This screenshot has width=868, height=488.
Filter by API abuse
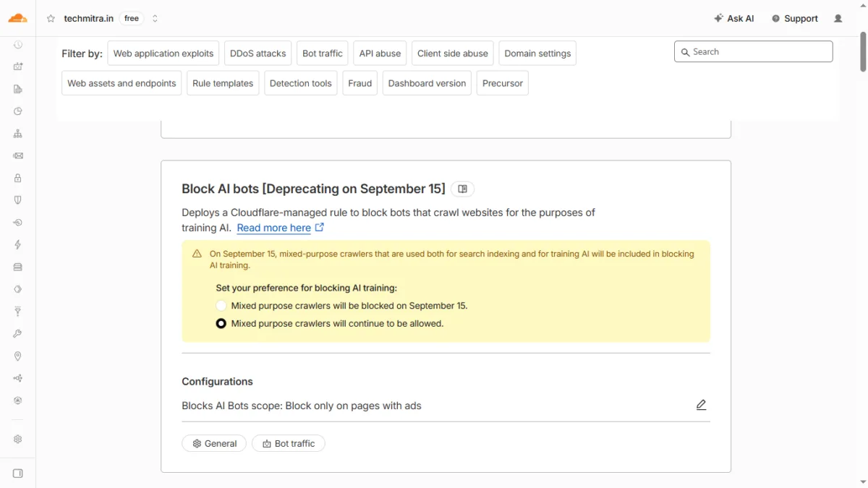pos(380,53)
